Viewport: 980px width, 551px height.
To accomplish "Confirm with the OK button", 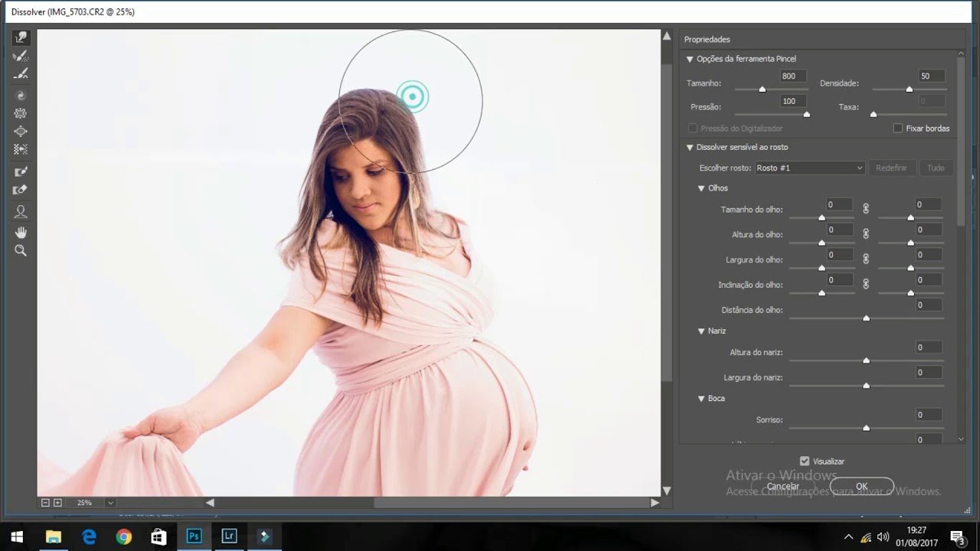I will coord(861,486).
